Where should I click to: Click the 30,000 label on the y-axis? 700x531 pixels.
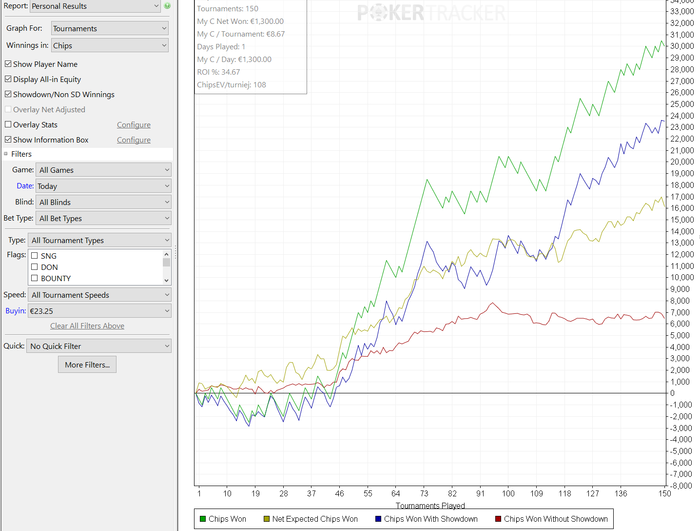pos(682,46)
